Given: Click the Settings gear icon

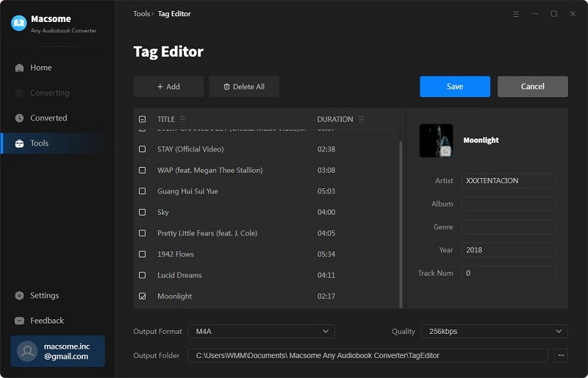Looking at the screenshot, I should [19, 296].
